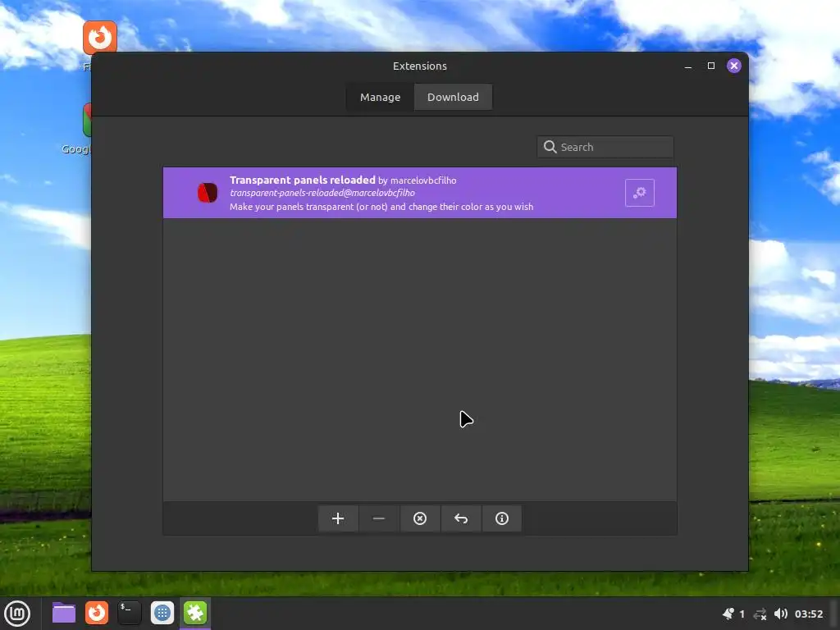Open the volume control in tray
This screenshot has width=840, height=630.
click(781, 614)
